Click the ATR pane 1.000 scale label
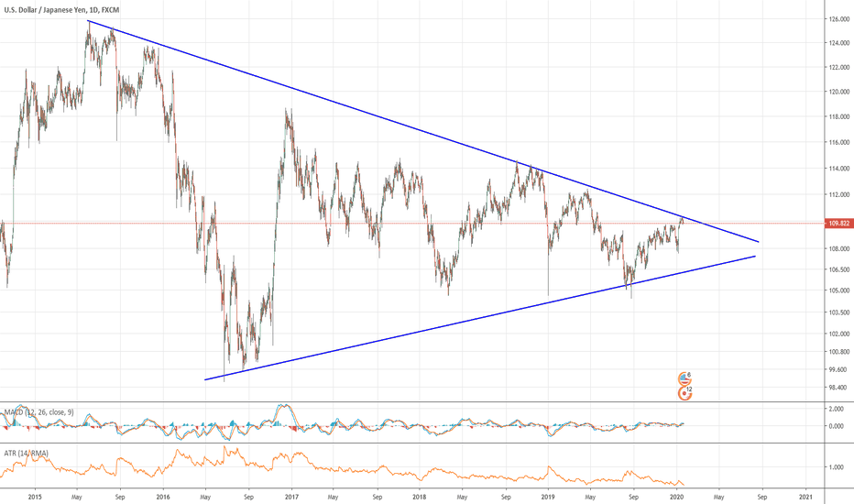The width and height of the screenshot is (854, 504). pos(837,467)
